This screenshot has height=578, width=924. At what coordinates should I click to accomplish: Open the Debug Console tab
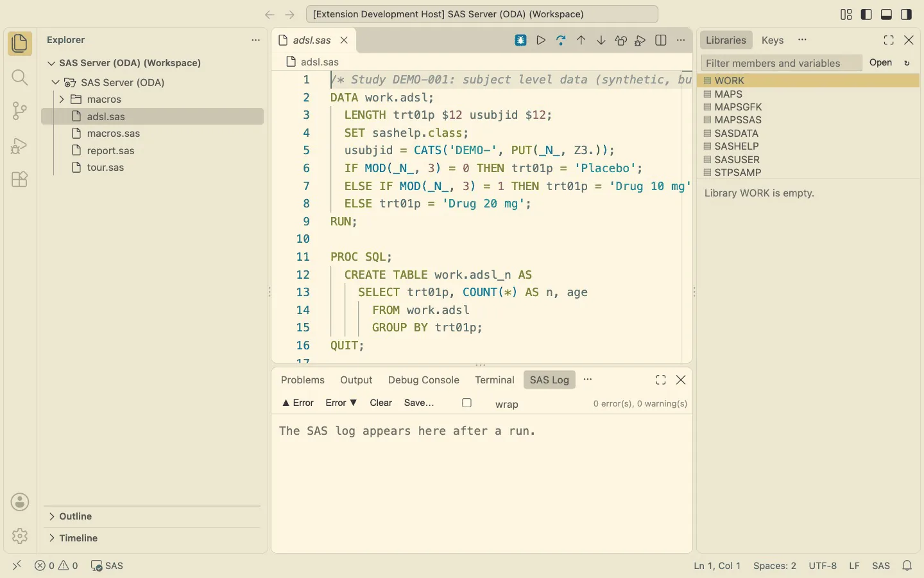[x=424, y=380]
